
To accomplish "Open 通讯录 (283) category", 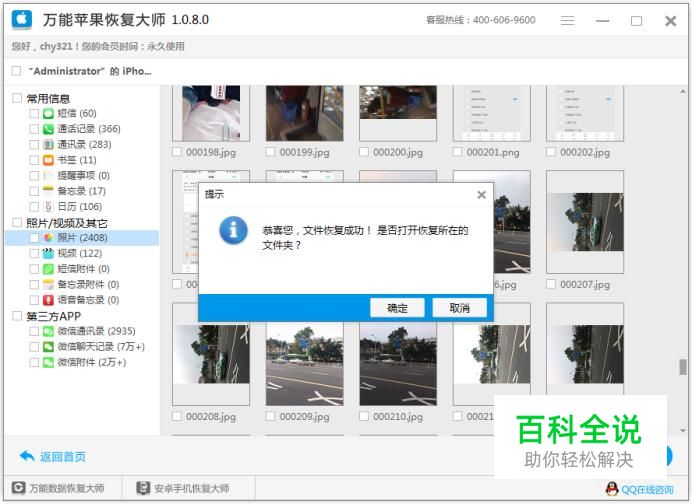I will [x=84, y=144].
